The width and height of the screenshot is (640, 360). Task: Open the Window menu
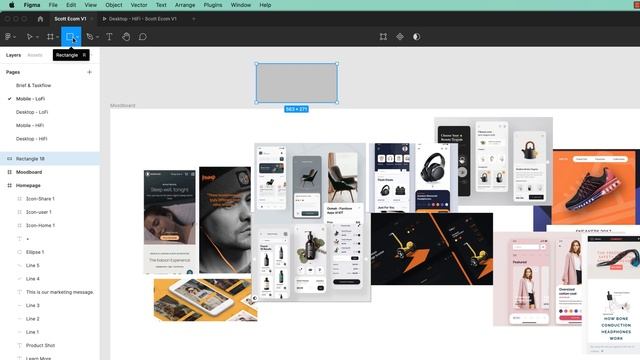coord(241,5)
